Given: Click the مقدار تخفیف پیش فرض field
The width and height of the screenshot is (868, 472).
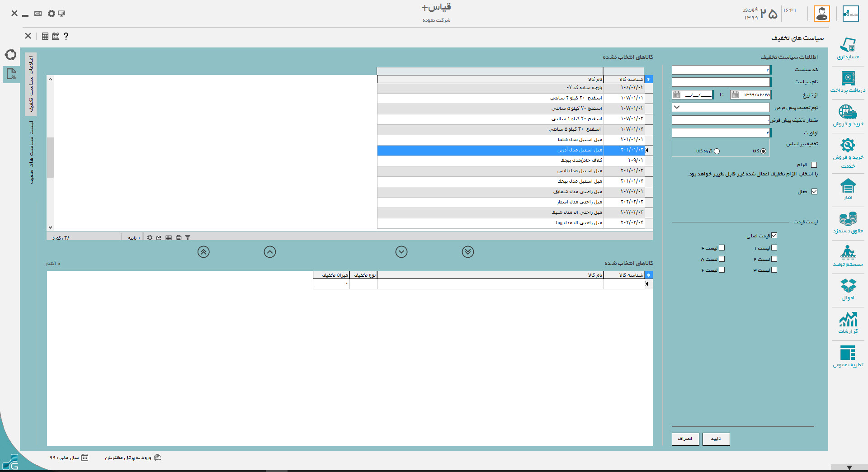Looking at the screenshot, I should pyautogui.click(x=721, y=120).
